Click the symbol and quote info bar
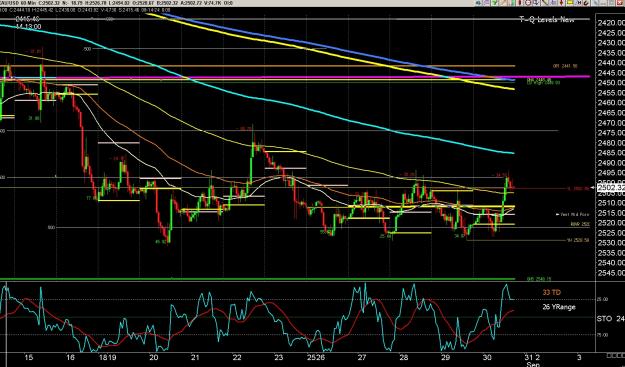Screen dimensions: 625x367 (117, 3)
